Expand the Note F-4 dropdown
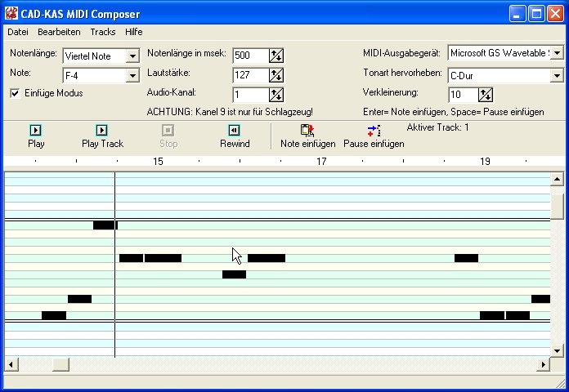 point(132,76)
